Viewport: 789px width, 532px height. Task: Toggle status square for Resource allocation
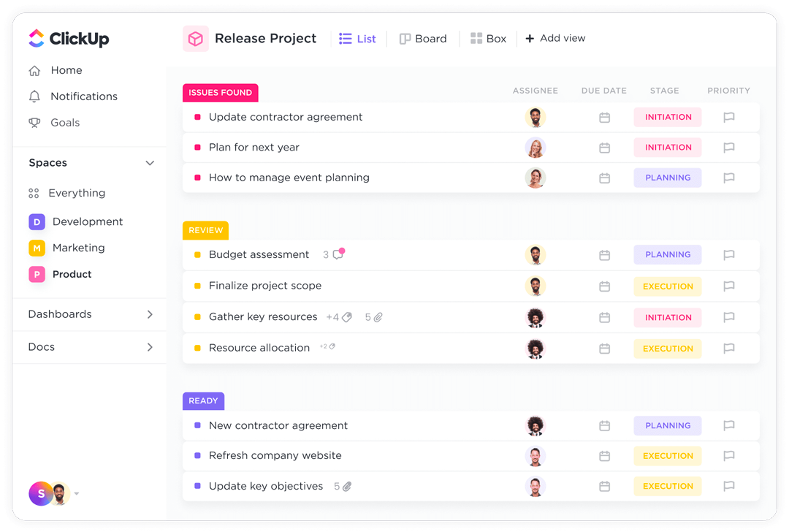click(x=197, y=349)
